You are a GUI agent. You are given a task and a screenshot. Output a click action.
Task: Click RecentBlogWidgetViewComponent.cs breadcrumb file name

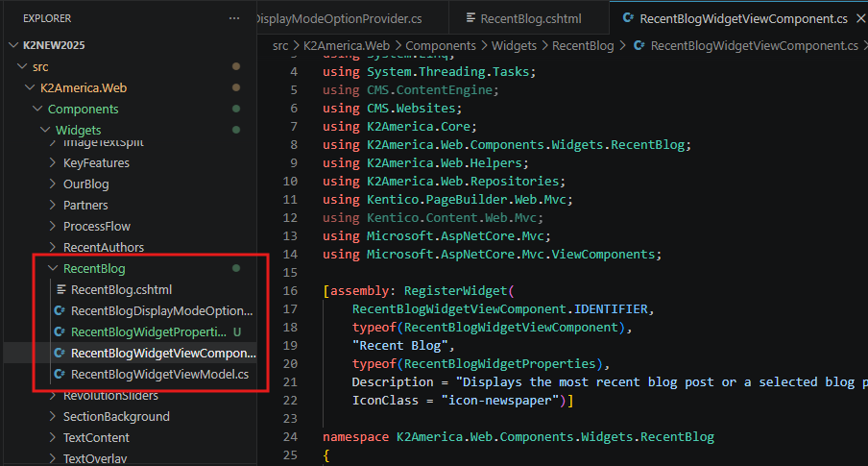(x=754, y=45)
